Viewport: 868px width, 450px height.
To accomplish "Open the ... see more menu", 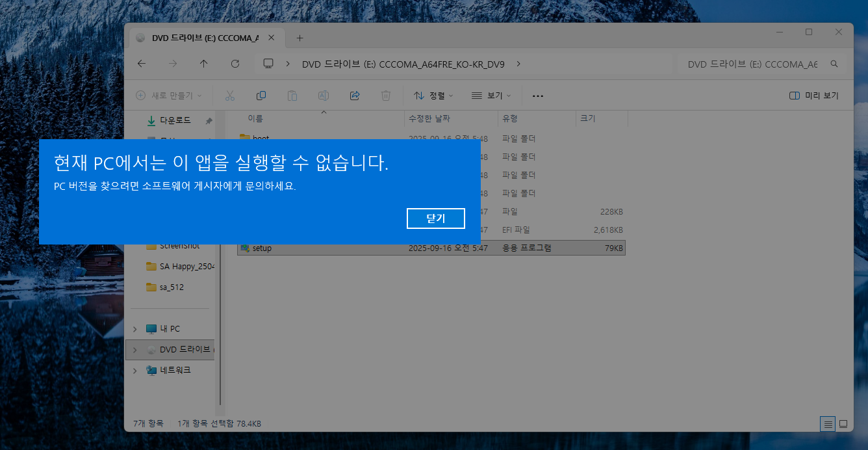I will 537,96.
